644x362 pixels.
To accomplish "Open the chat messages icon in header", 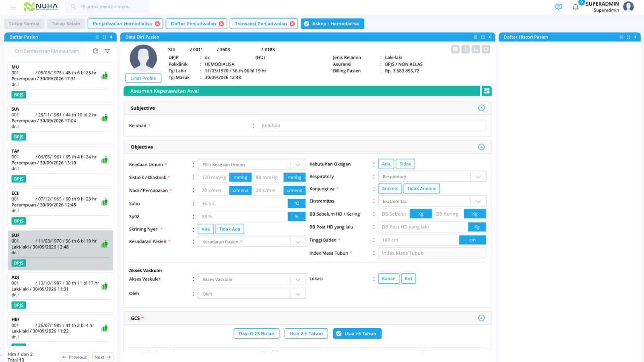I will click(x=559, y=7).
